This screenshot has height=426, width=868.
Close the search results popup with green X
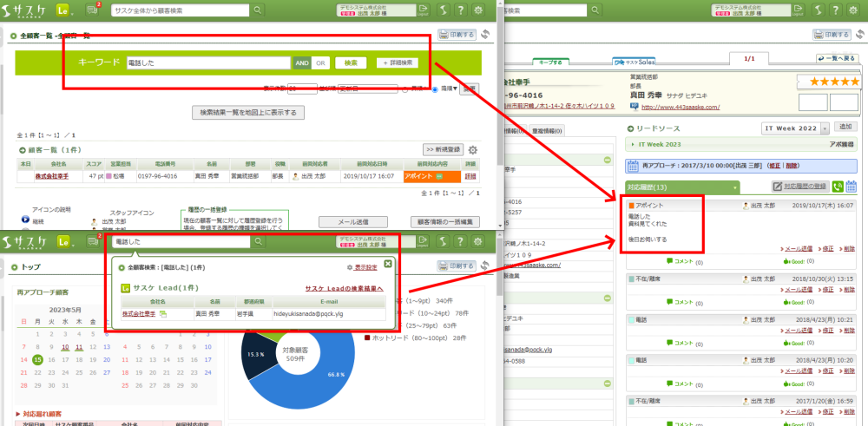[388, 264]
